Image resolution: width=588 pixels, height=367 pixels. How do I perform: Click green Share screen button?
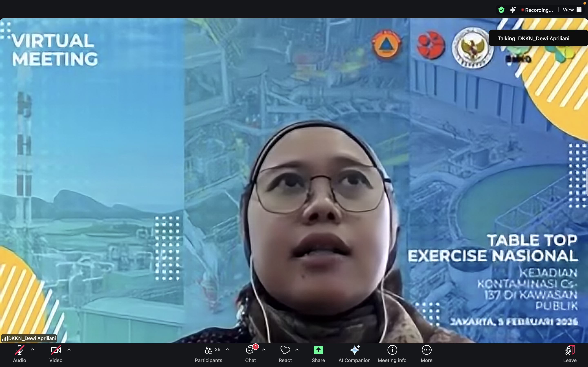[x=318, y=350]
